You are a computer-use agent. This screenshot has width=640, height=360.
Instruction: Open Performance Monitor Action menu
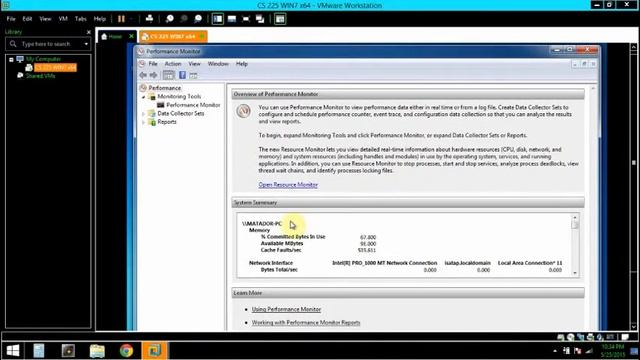pyautogui.click(x=173, y=64)
